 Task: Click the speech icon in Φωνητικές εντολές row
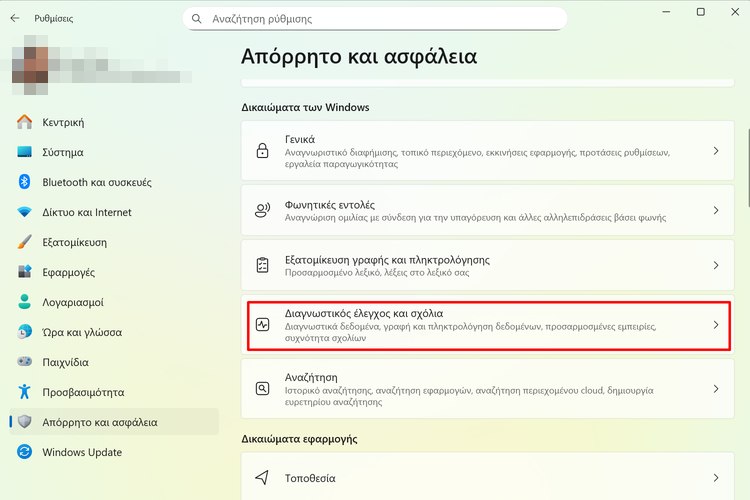[263, 211]
